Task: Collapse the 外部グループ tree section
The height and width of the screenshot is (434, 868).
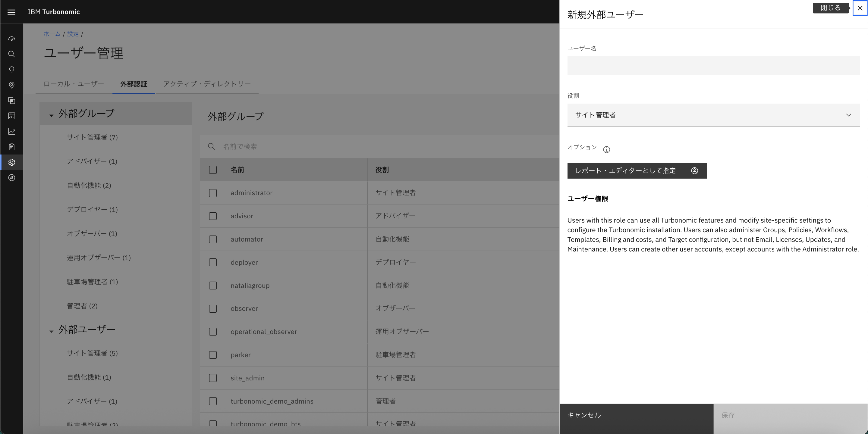Action: tap(51, 115)
